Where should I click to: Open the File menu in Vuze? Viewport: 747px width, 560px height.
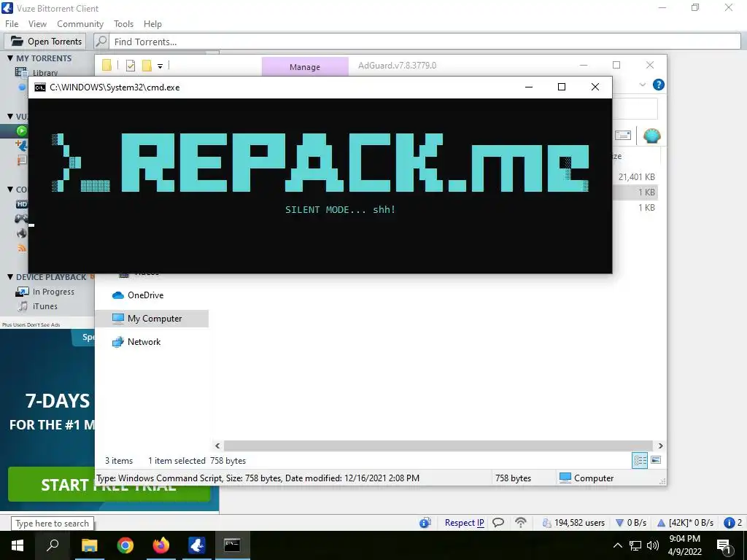click(x=12, y=24)
